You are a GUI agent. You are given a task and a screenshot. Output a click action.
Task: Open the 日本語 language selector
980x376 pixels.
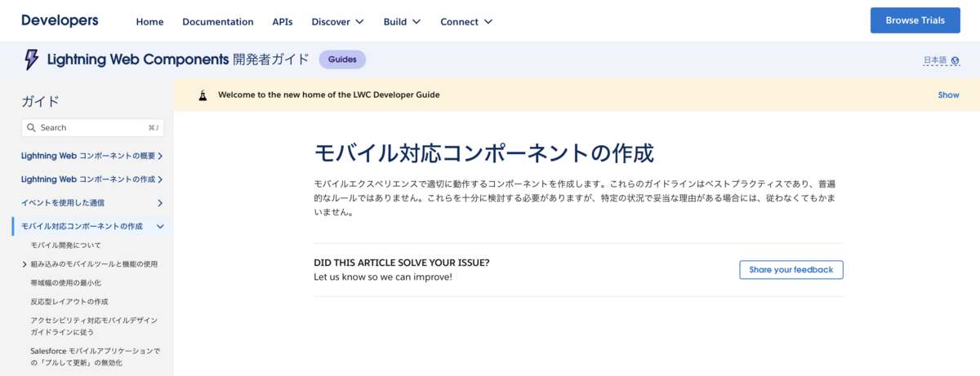click(x=941, y=60)
